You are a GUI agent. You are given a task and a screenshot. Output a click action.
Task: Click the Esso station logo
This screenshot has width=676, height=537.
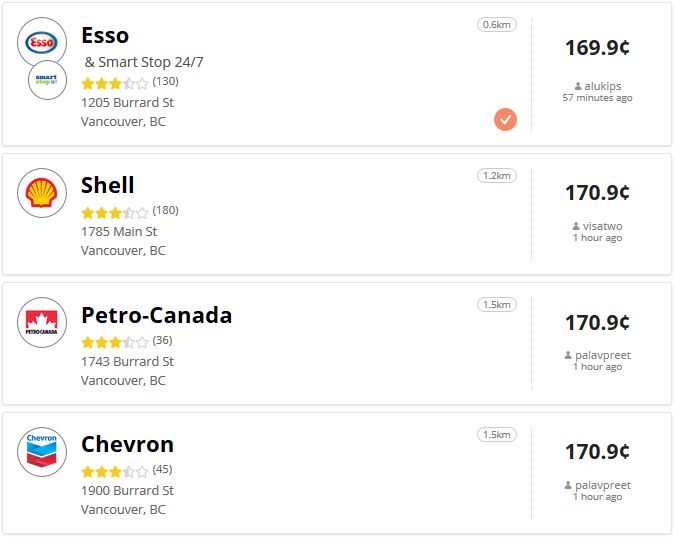click(x=42, y=42)
